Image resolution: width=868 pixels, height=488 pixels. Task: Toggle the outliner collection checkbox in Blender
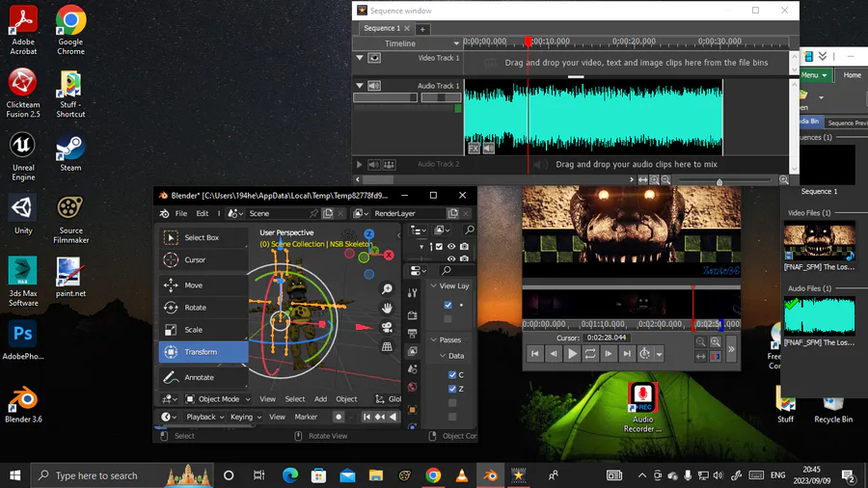click(x=439, y=247)
